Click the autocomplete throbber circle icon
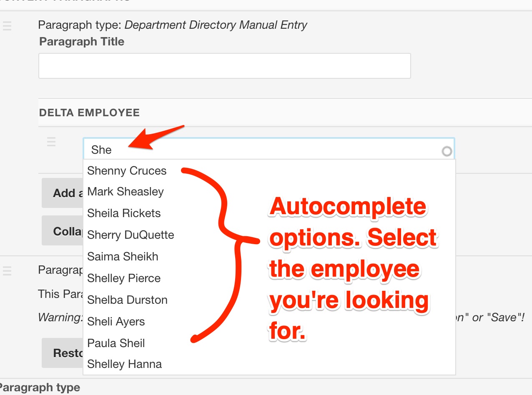The width and height of the screenshot is (532, 395). 447,151
